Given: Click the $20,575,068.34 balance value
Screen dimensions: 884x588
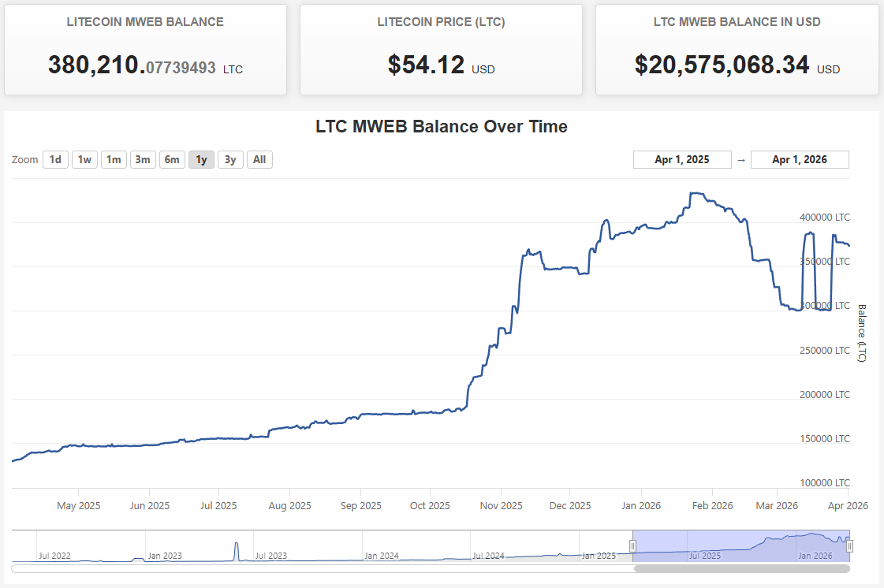Looking at the screenshot, I should [x=722, y=65].
